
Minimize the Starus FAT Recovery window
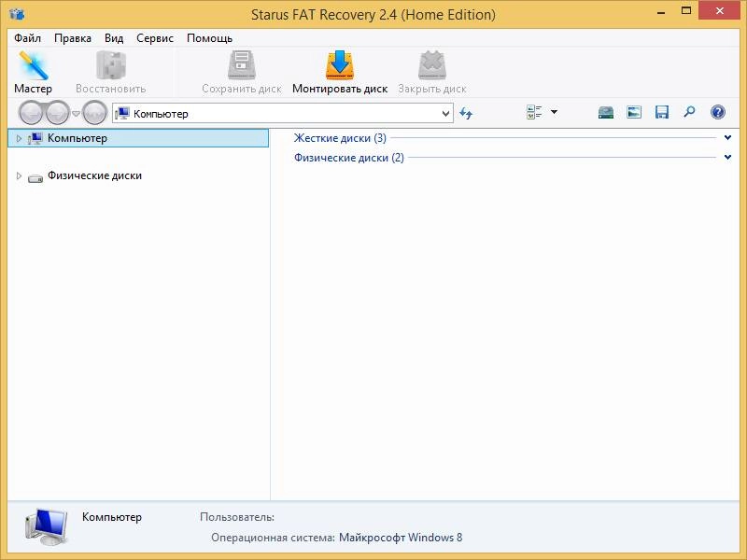pos(661,12)
